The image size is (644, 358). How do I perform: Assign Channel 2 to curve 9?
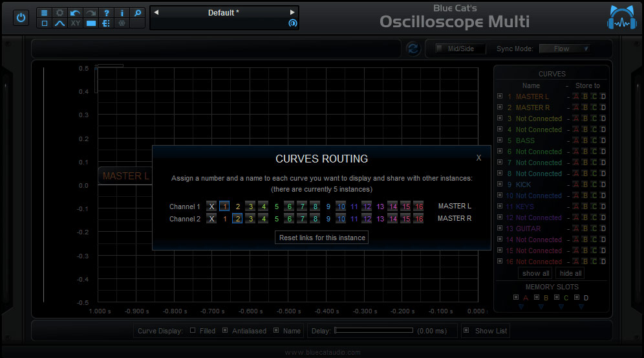(328, 219)
